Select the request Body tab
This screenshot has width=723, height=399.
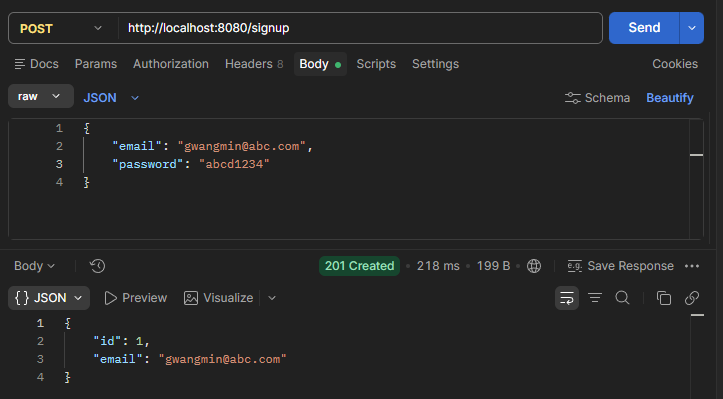tap(320, 64)
